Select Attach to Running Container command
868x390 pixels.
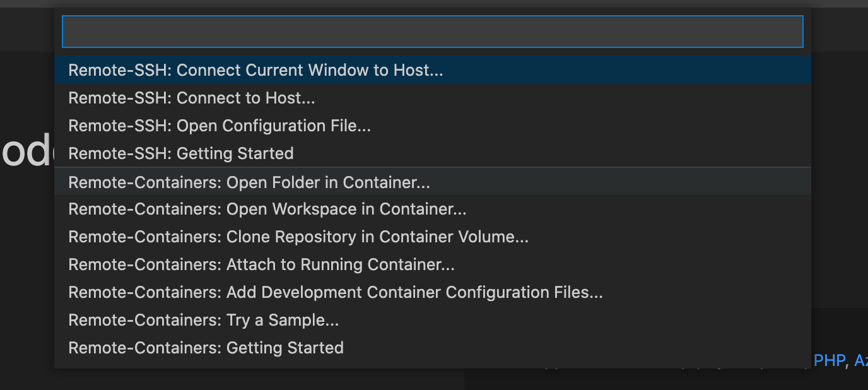click(261, 264)
